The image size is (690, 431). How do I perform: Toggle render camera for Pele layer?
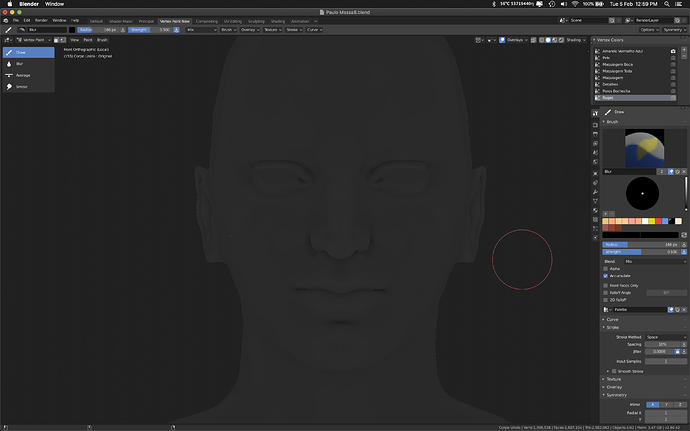(673, 58)
